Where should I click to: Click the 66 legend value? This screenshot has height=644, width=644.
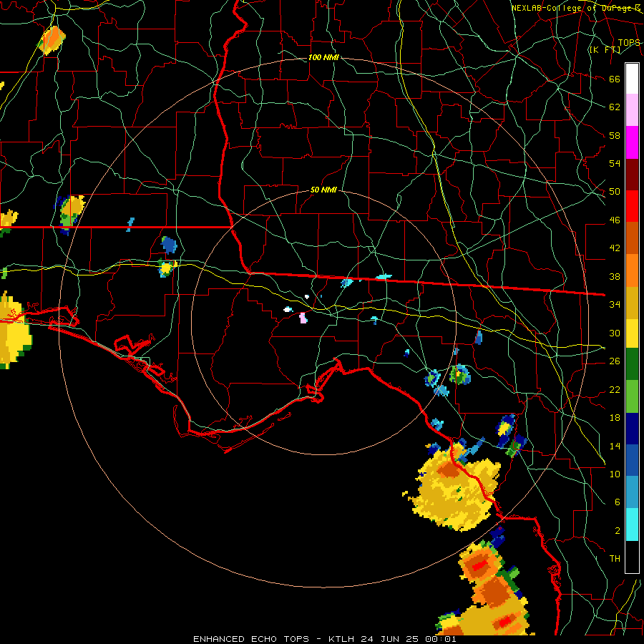point(615,79)
